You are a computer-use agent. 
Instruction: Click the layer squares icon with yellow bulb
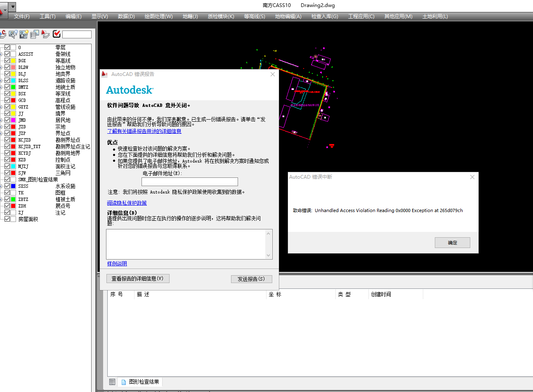[24, 34]
